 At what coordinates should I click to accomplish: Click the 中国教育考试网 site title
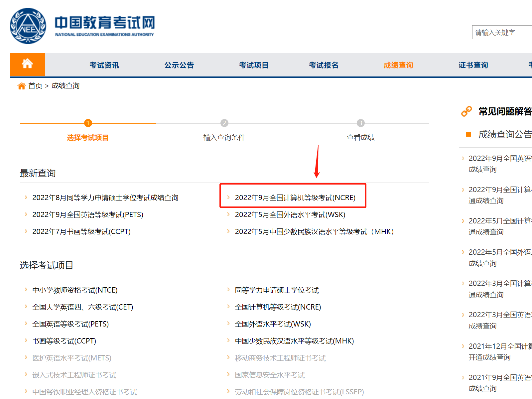pos(105,23)
